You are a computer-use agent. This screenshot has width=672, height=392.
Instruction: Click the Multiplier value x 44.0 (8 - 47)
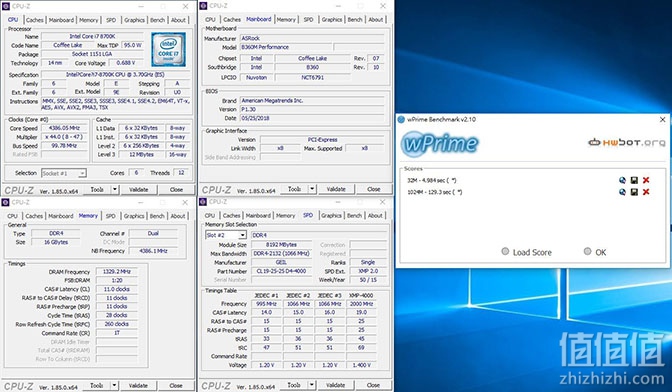pyautogui.click(x=64, y=137)
